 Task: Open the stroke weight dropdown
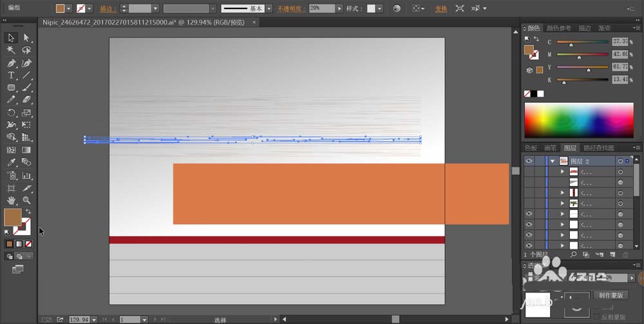[156, 8]
